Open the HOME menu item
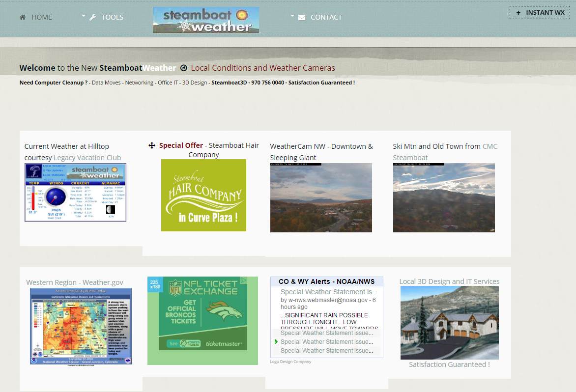 [41, 17]
